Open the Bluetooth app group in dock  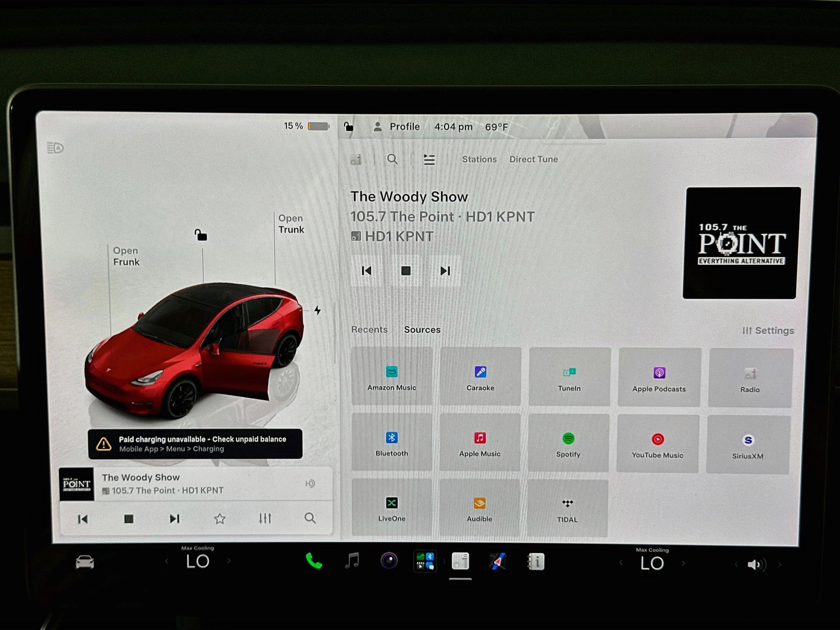point(425,561)
